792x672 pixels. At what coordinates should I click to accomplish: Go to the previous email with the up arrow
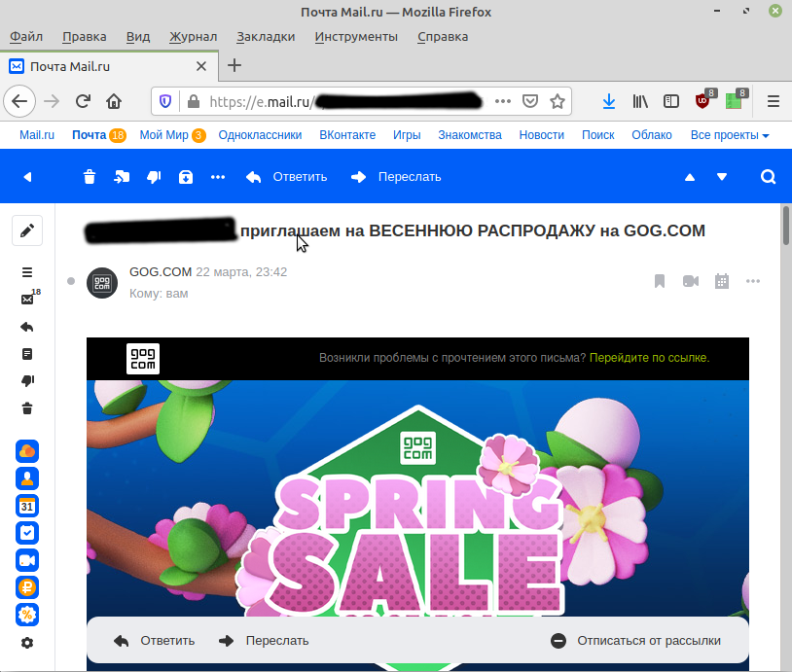(690, 177)
